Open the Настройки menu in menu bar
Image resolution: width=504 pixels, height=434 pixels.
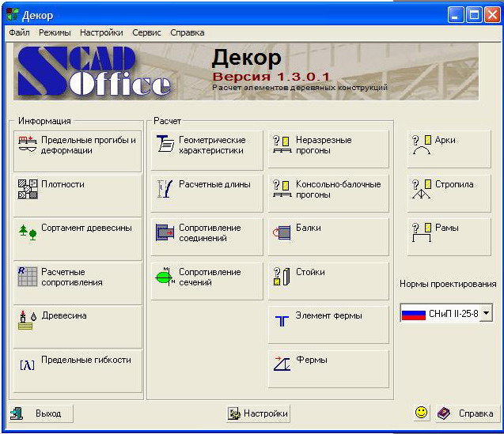tap(101, 32)
